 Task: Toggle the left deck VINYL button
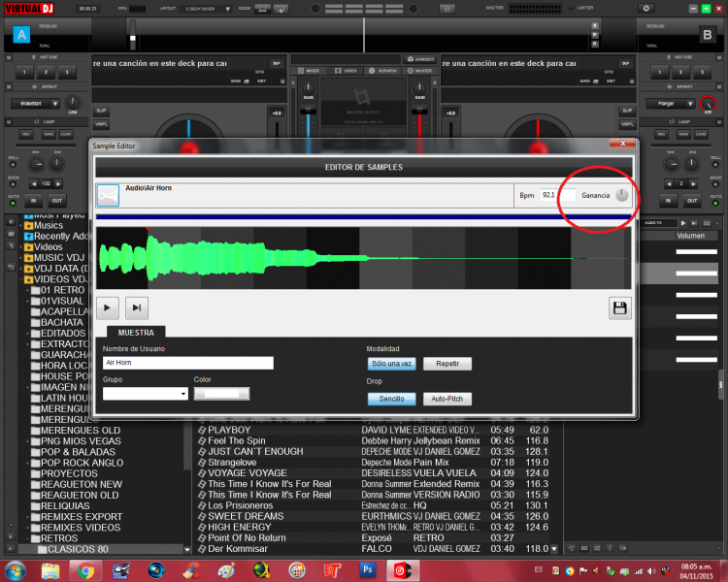coord(101,124)
